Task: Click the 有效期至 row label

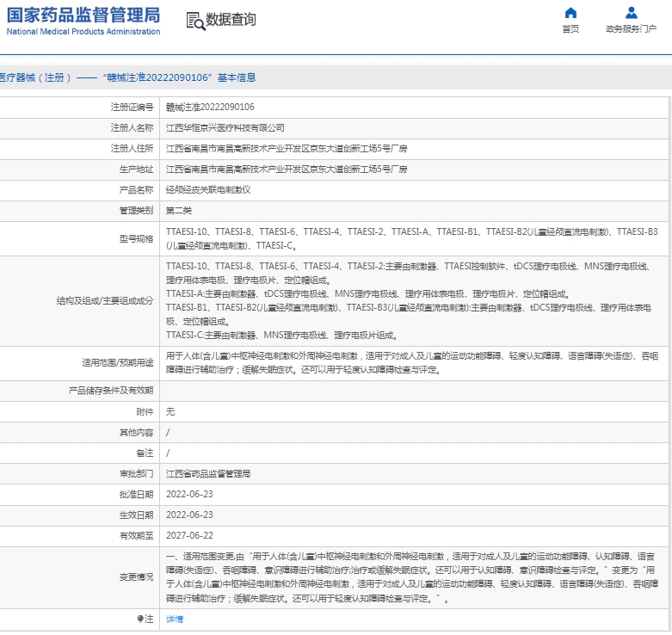Action: point(136,535)
